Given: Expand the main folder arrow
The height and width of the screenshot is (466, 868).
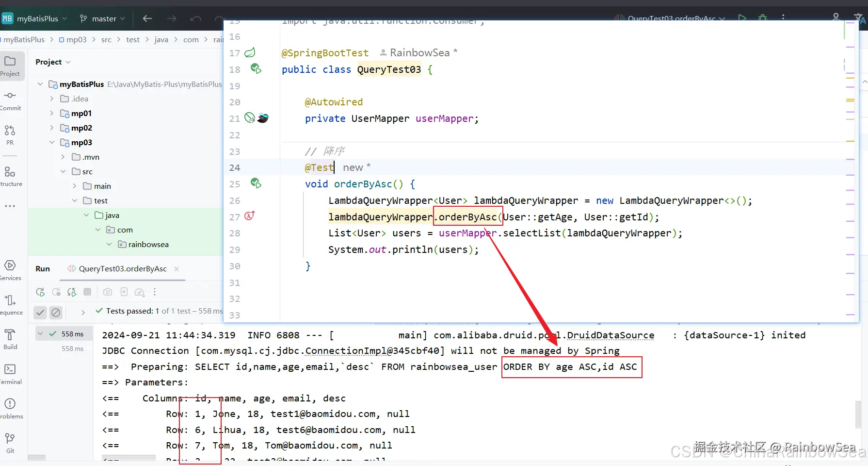Looking at the screenshot, I should tap(75, 186).
